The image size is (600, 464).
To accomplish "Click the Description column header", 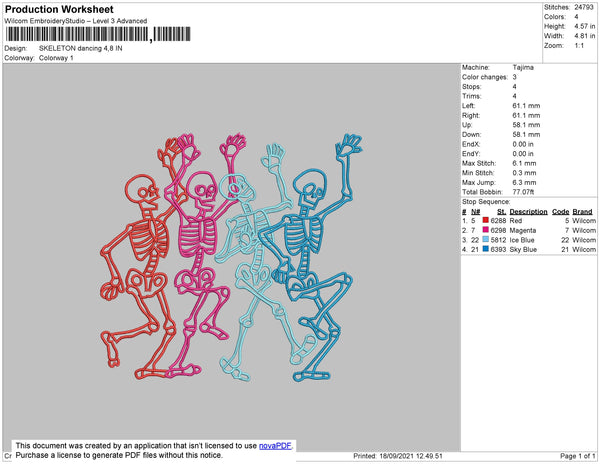I will tap(527, 211).
